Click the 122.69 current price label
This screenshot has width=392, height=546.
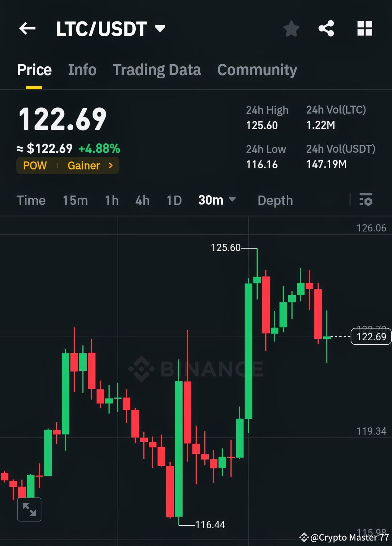pyautogui.click(x=370, y=337)
